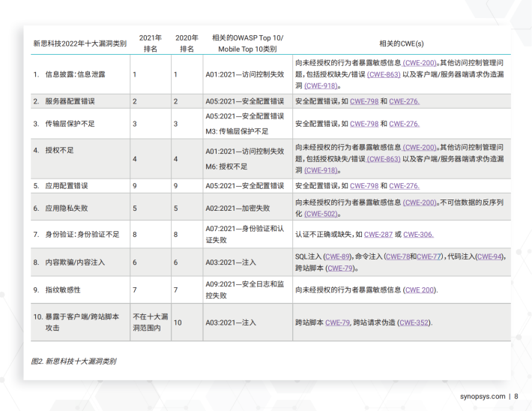
Task: Click the 新思科技2022年十大漏洞类别 table header
Action: click(79, 43)
